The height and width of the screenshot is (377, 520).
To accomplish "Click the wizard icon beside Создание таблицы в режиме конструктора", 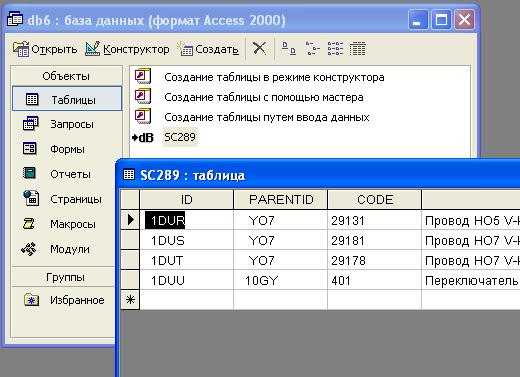I will [143, 76].
